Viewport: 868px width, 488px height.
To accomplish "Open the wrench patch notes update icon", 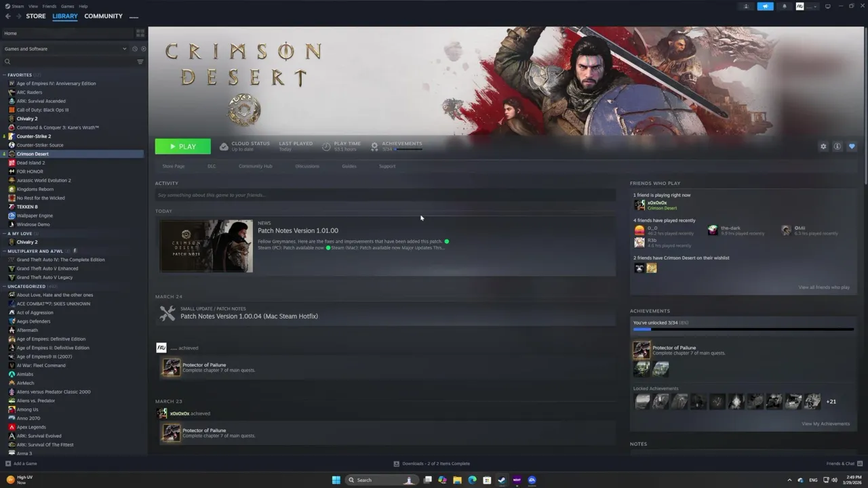I will point(167,313).
